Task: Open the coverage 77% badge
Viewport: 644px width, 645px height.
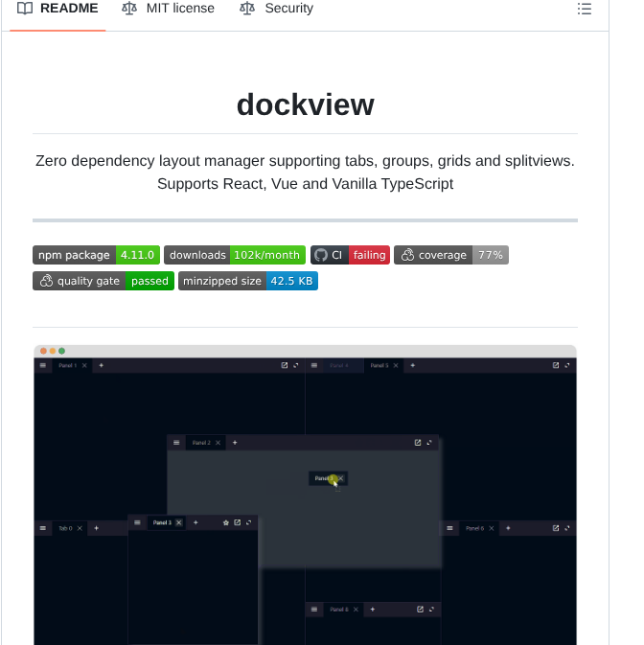Action: [x=451, y=255]
